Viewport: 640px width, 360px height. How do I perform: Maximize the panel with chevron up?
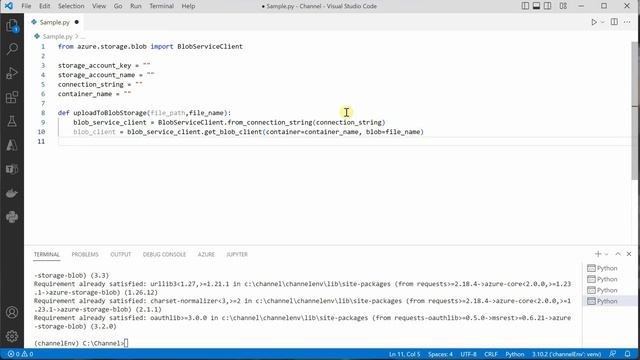pyautogui.click(x=618, y=254)
